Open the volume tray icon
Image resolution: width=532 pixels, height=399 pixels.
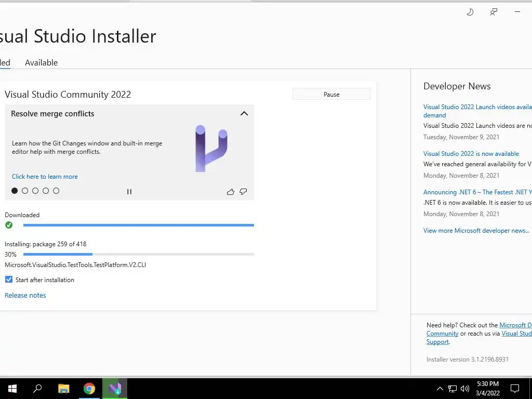pos(465,389)
